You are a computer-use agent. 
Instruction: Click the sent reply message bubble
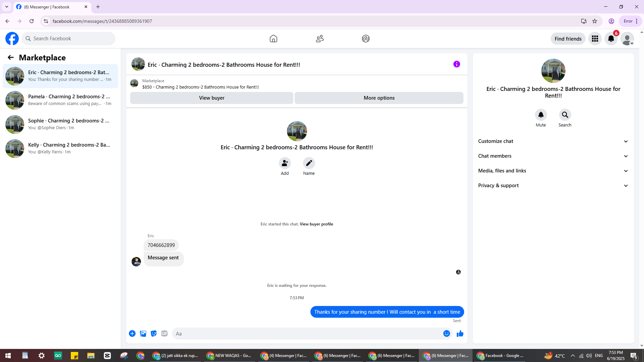click(387, 312)
